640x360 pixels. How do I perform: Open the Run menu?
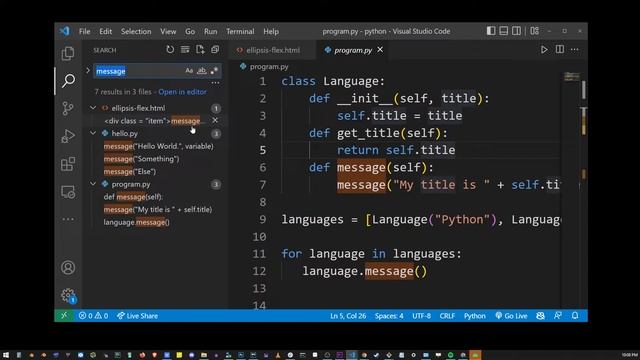(211, 31)
